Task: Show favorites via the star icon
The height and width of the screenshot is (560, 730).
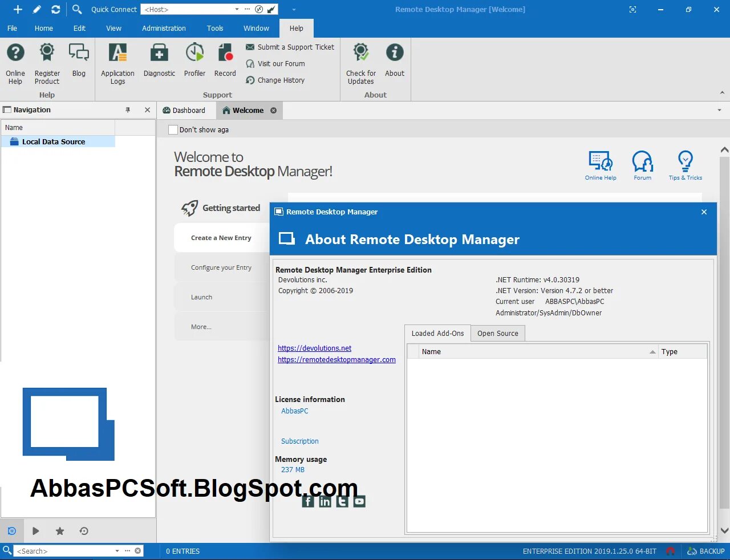Action: pos(60,531)
